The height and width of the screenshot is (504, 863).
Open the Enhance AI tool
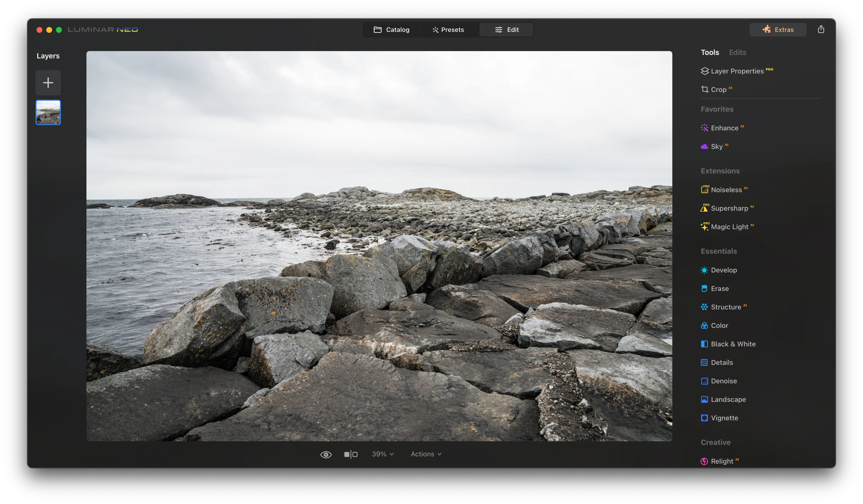click(724, 128)
